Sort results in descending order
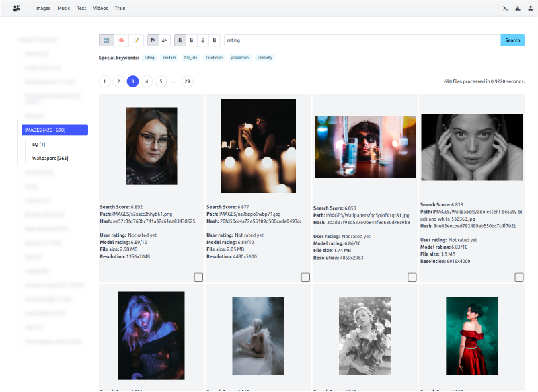This screenshot has width=538, height=392. click(x=165, y=40)
